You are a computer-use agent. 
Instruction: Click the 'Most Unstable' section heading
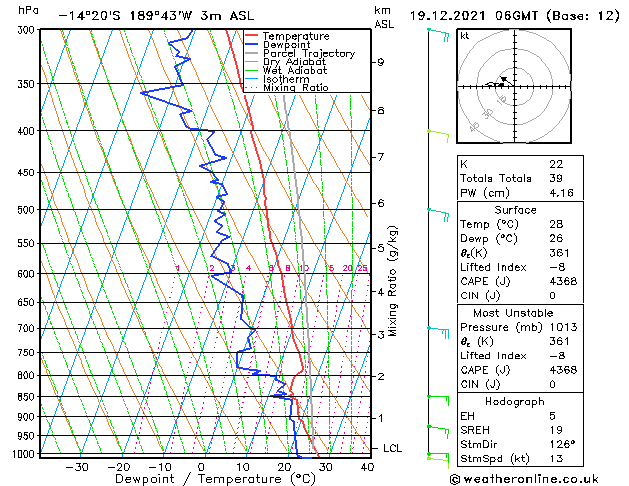pos(513,313)
